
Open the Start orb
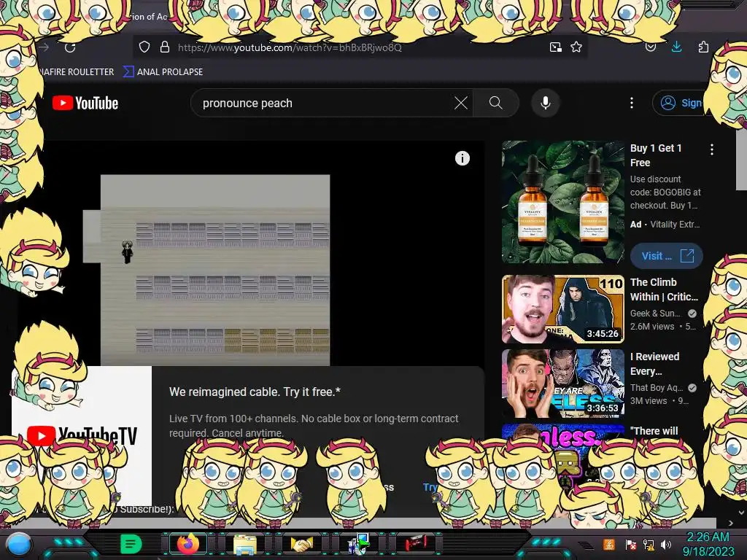coord(19,545)
